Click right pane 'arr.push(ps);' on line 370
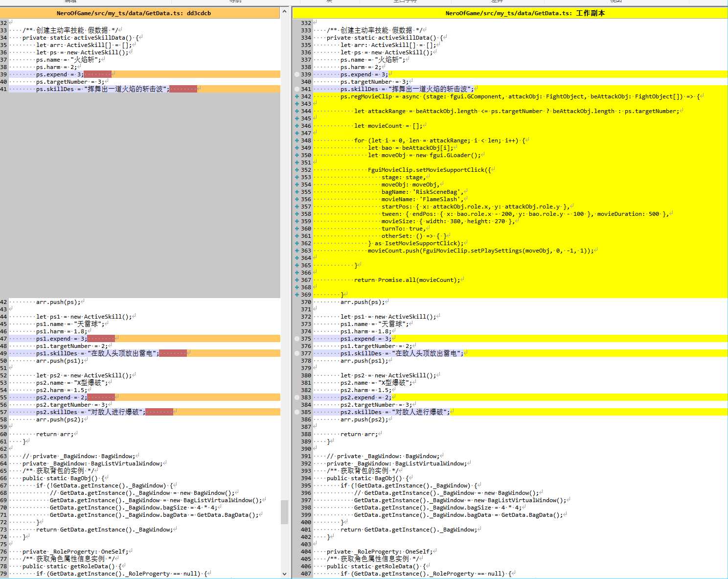The image size is (728, 579). 362,302
